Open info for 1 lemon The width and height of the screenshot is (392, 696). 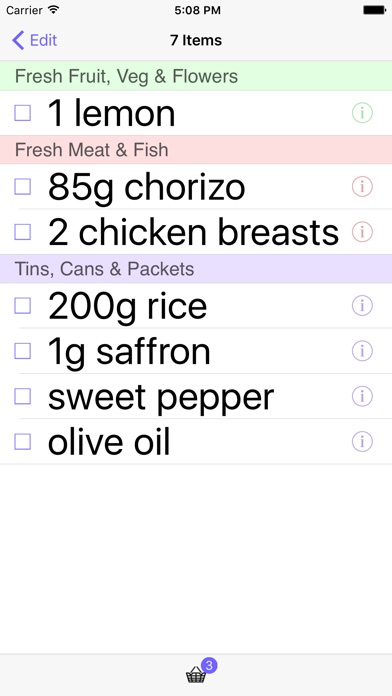pos(362,113)
